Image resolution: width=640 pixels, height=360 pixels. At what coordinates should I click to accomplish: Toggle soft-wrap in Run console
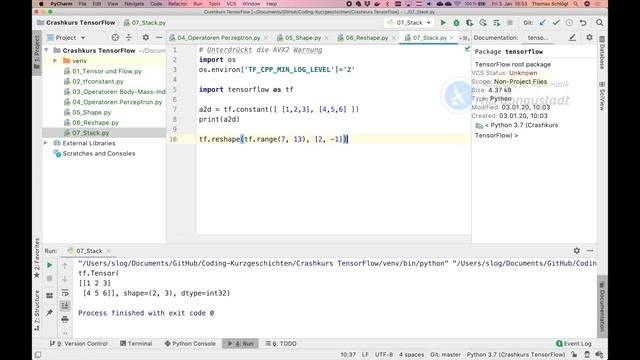click(65, 293)
